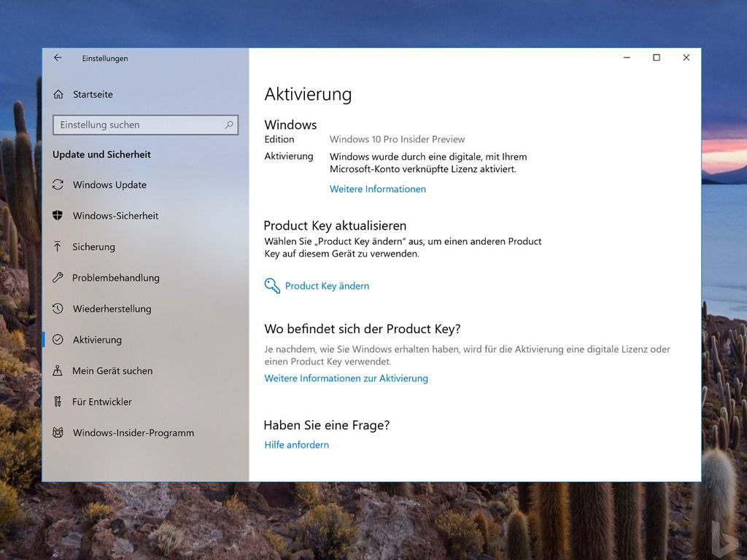This screenshot has width=747, height=560.
Task: Click the 'Wo befindet sich der Product Key?' heading
Action: pyautogui.click(x=363, y=329)
